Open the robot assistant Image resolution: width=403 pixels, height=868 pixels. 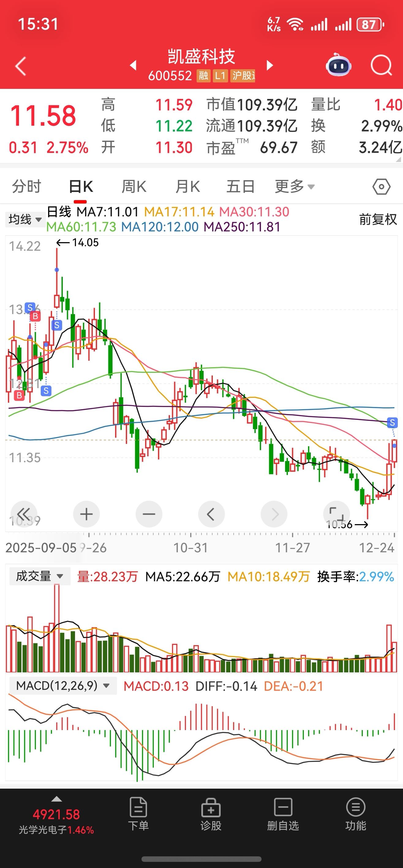339,65
